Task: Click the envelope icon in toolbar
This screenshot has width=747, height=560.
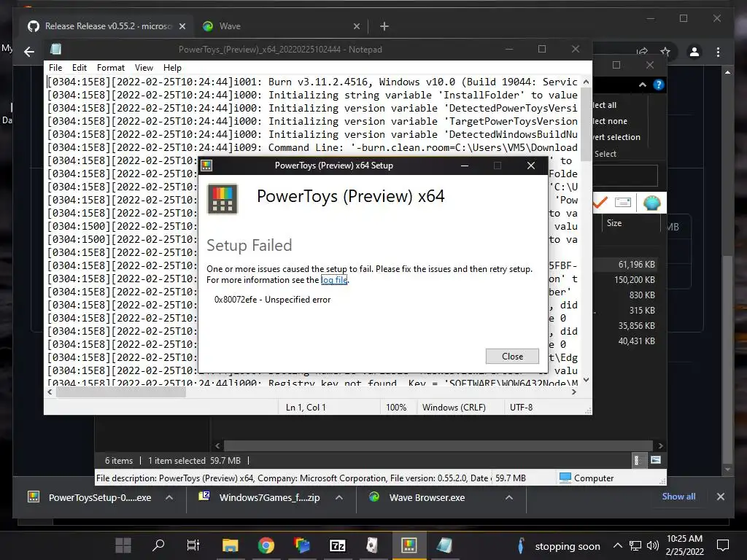Action: [x=623, y=203]
